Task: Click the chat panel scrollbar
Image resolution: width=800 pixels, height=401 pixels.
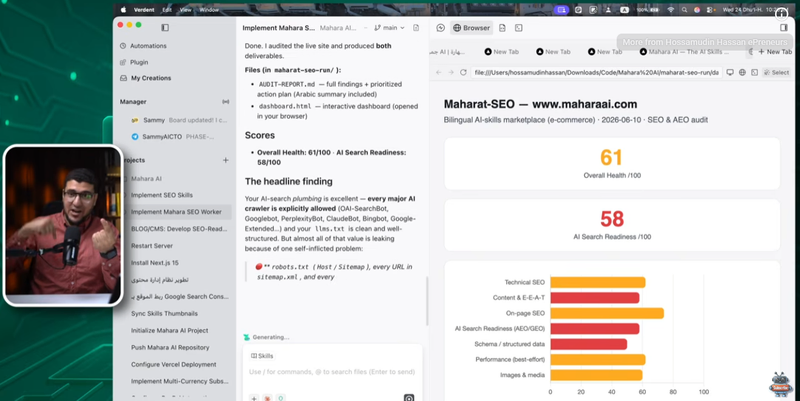Action: coord(427,301)
